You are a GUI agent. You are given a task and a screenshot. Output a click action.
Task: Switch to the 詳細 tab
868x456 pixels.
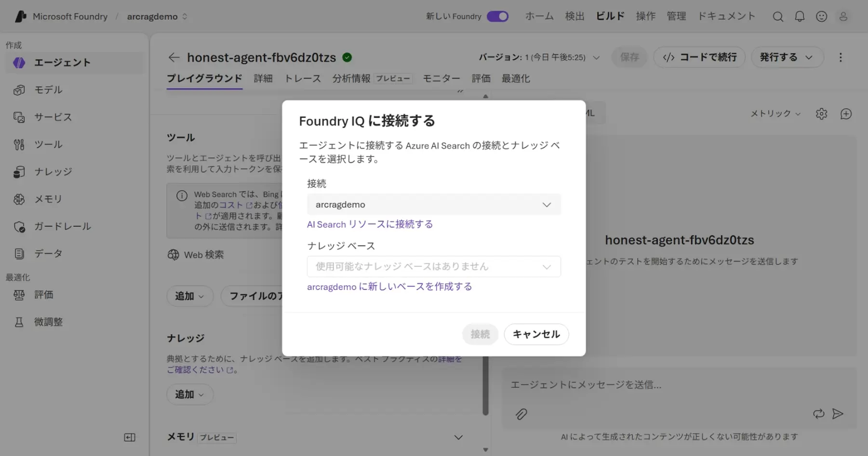pyautogui.click(x=263, y=78)
